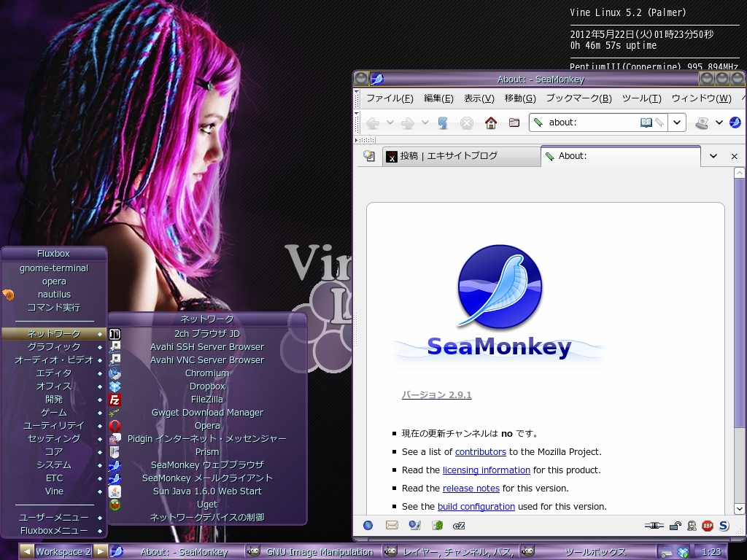Launch FileZilla from the network menu
The image size is (747, 560).
(x=207, y=400)
